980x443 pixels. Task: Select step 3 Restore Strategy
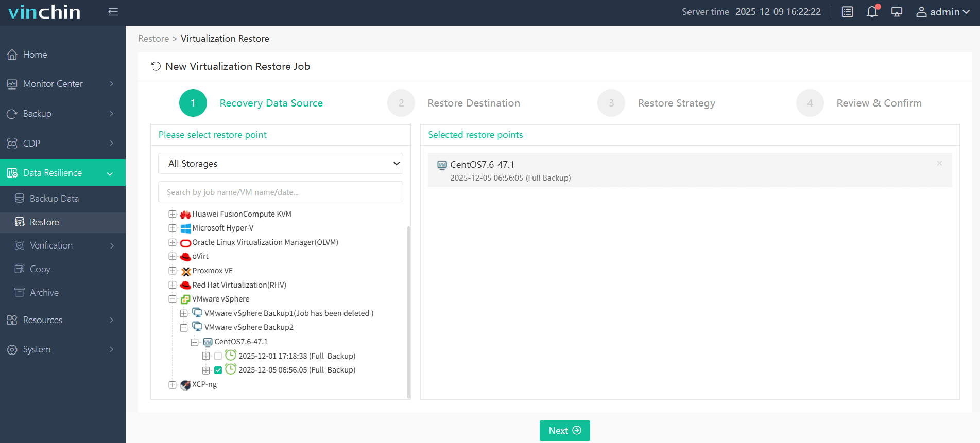click(657, 103)
